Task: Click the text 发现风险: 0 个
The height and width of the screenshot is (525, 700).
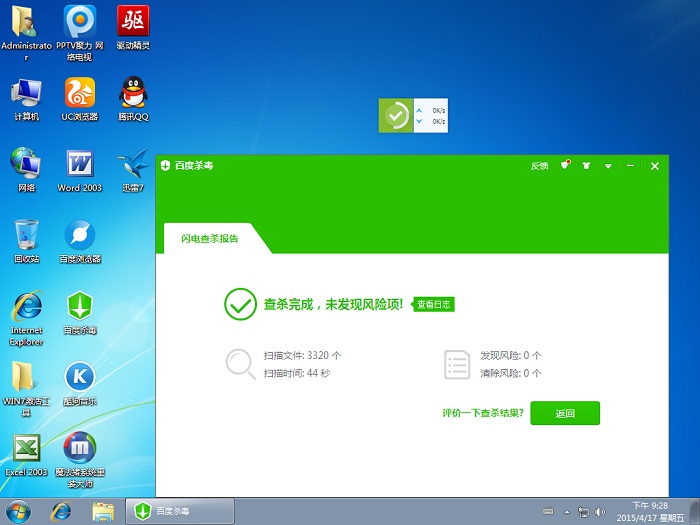Action: click(x=511, y=355)
